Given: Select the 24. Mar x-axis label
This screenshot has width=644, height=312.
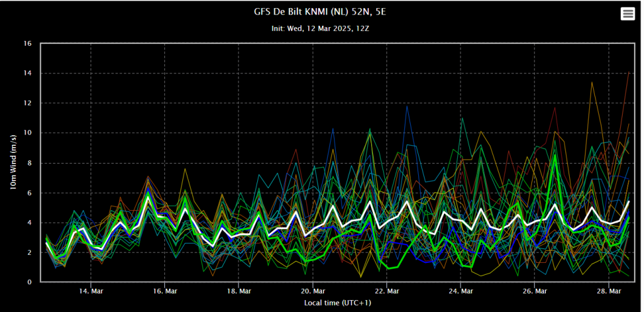Looking at the screenshot, I should pyautogui.click(x=460, y=291).
